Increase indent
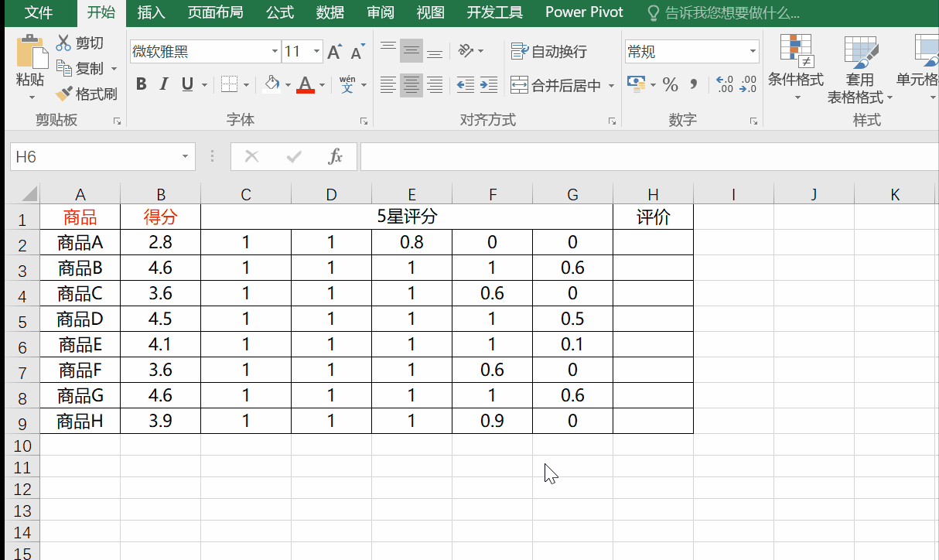 (x=488, y=84)
